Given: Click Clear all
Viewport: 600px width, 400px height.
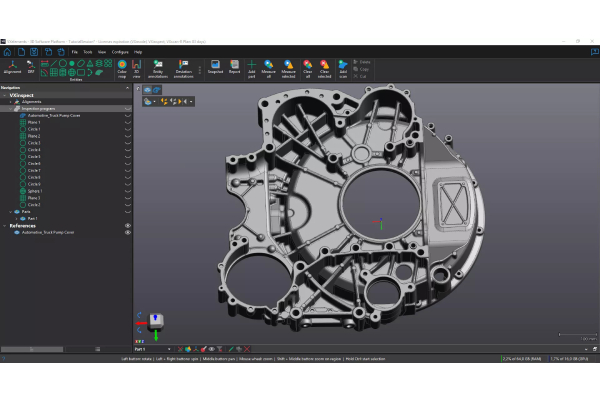Looking at the screenshot, I should pos(308,69).
